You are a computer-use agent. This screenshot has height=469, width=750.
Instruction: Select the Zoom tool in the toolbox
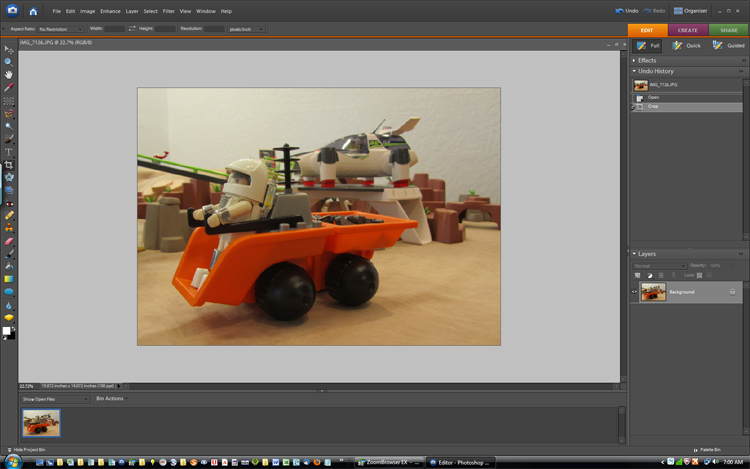pyautogui.click(x=9, y=62)
